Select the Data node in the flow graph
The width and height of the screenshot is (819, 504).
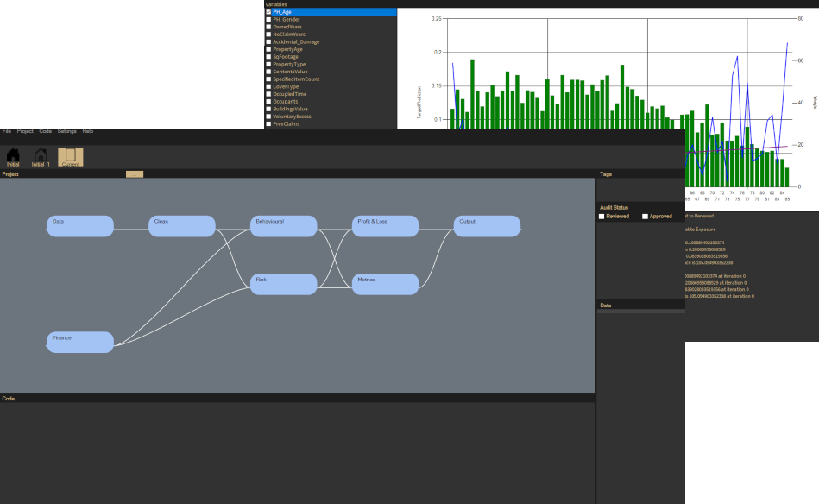tap(79, 225)
